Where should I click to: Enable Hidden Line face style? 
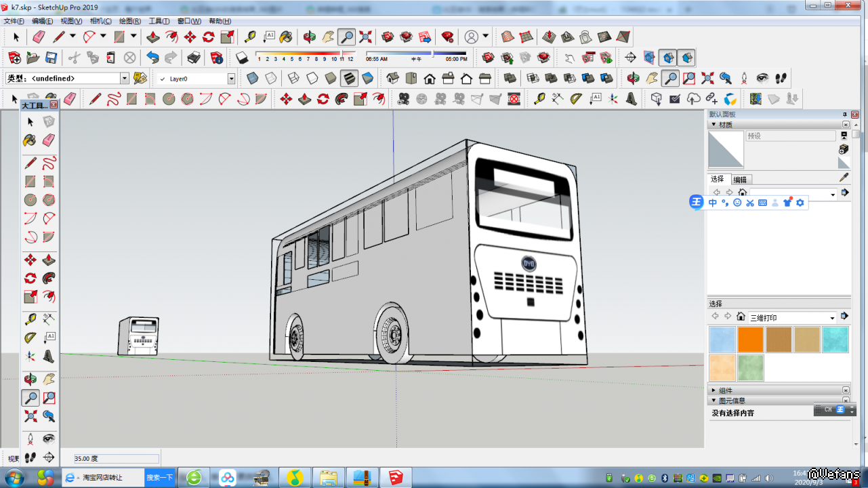pyautogui.click(x=312, y=78)
